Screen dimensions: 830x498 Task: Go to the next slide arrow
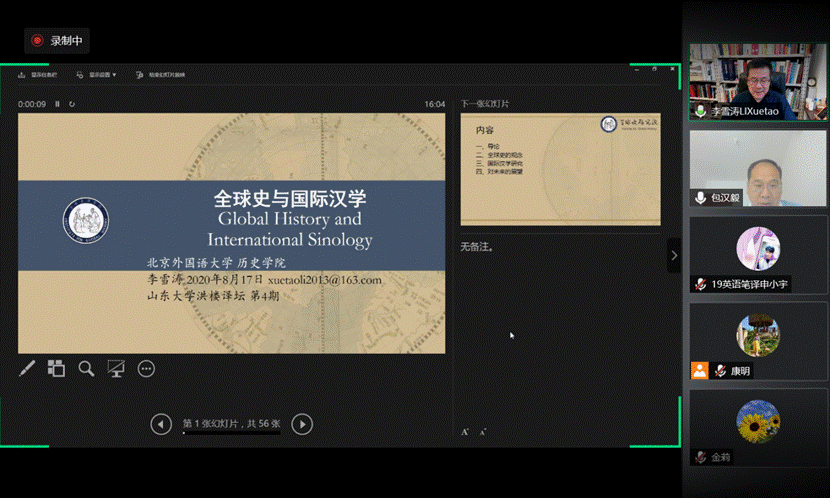302,425
